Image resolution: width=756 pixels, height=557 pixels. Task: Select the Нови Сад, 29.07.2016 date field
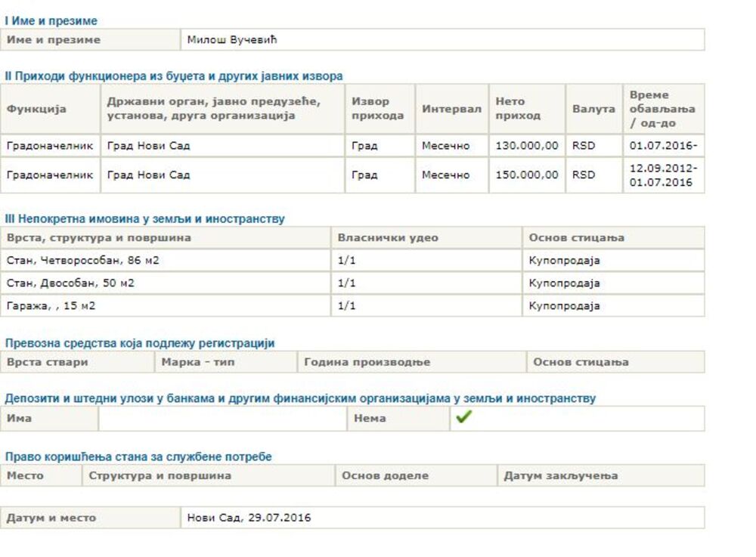pos(249,518)
